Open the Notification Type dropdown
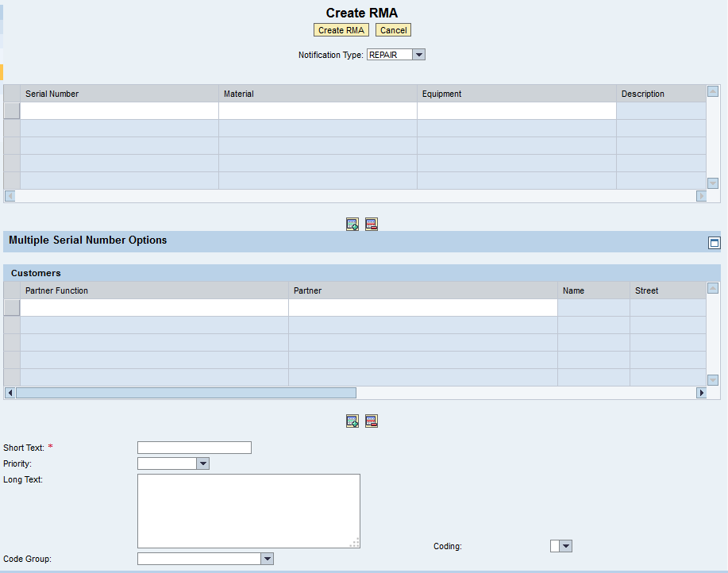The height and width of the screenshot is (573, 728). [419, 55]
